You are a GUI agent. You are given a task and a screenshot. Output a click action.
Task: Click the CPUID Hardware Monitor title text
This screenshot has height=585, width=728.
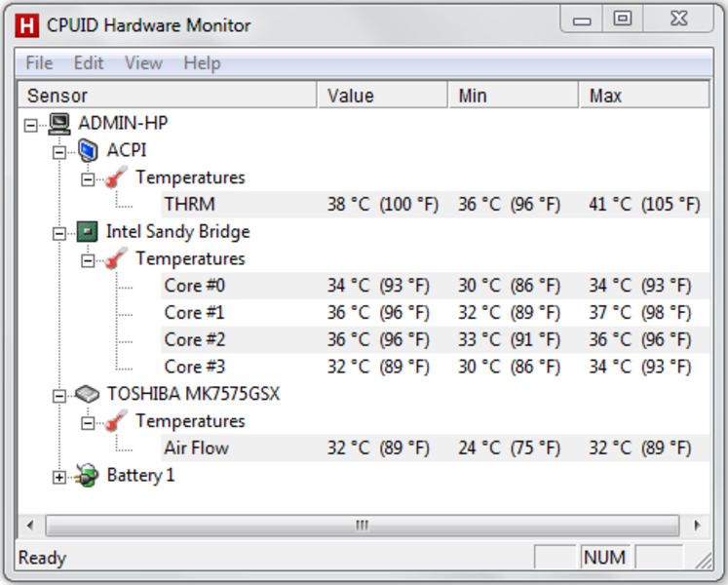point(148,25)
